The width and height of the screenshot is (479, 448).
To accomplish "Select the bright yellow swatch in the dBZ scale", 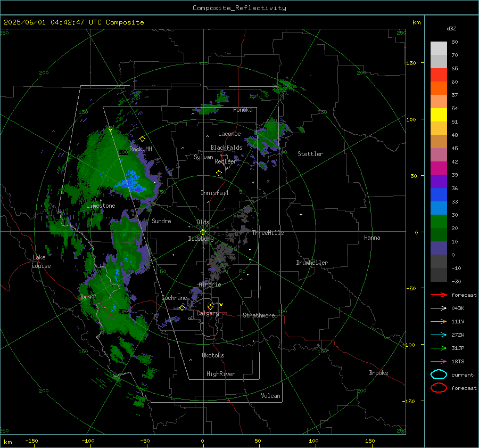I will tap(439, 115).
